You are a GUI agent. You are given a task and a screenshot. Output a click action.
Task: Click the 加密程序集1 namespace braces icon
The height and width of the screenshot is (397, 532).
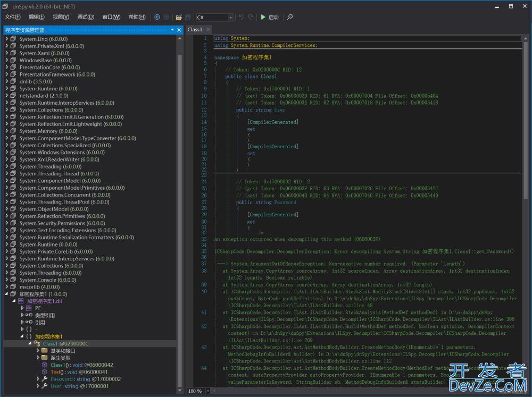point(29,336)
